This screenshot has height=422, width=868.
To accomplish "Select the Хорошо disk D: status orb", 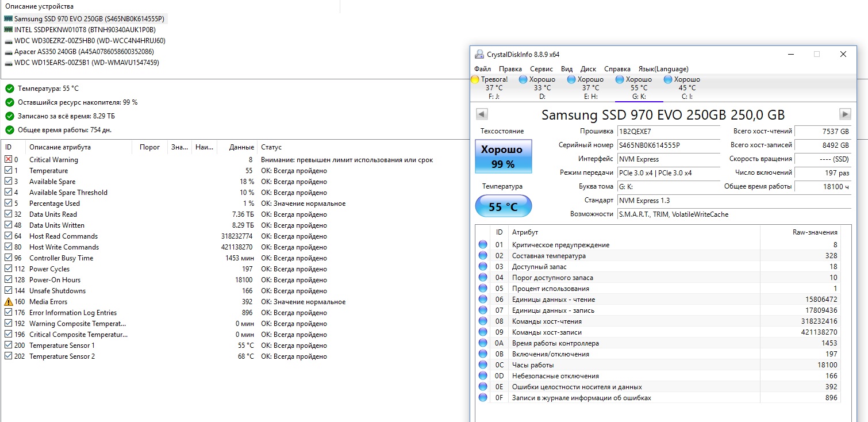I will pyautogui.click(x=523, y=79).
